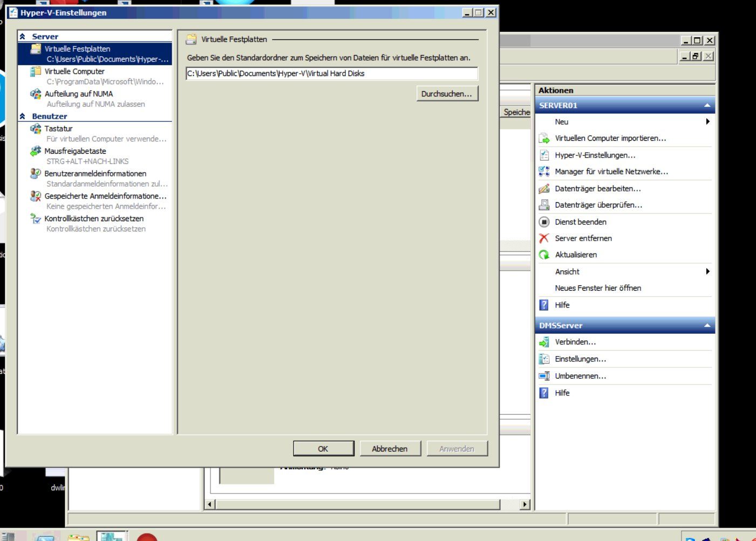Select the Tastatur settings icon
Image resolution: width=756 pixels, height=541 pixels.
[x=36, y=128]
